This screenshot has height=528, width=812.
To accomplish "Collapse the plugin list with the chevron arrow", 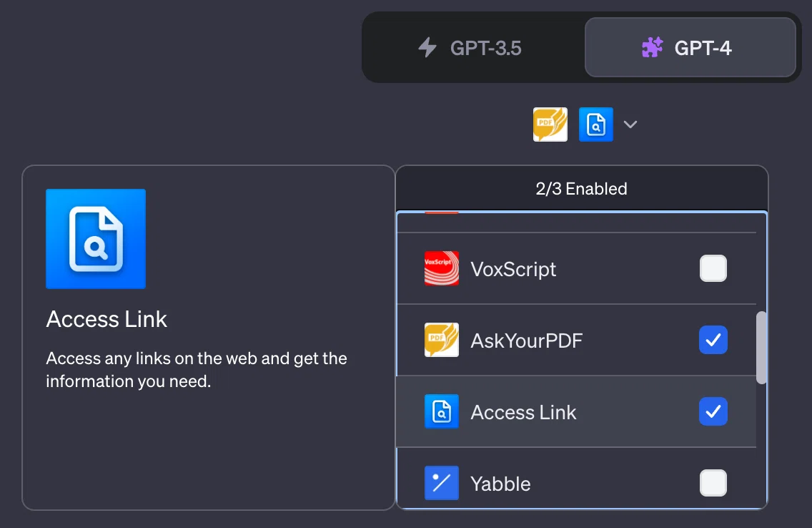I will pos(630,124).
